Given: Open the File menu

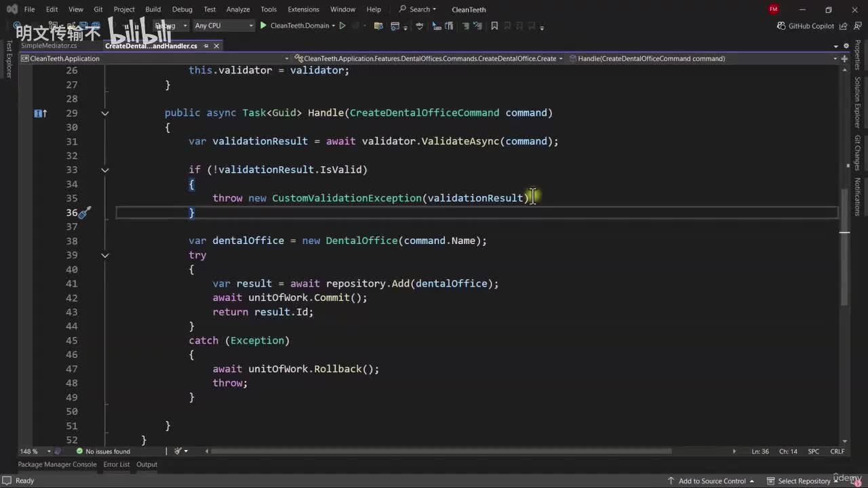Looking at the screenshot, I should [x=29, y=9].
